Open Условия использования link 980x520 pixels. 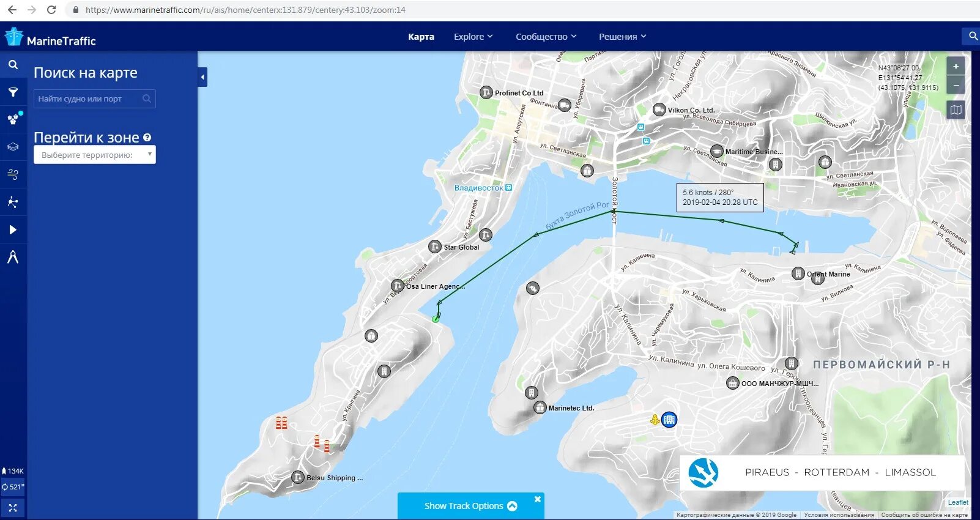click(x=839, y=515)
